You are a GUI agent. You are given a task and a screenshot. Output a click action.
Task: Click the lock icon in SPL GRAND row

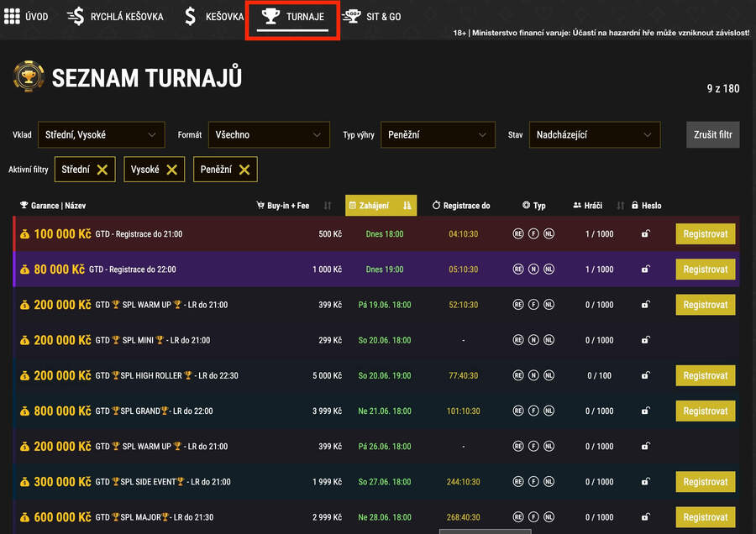646,411
